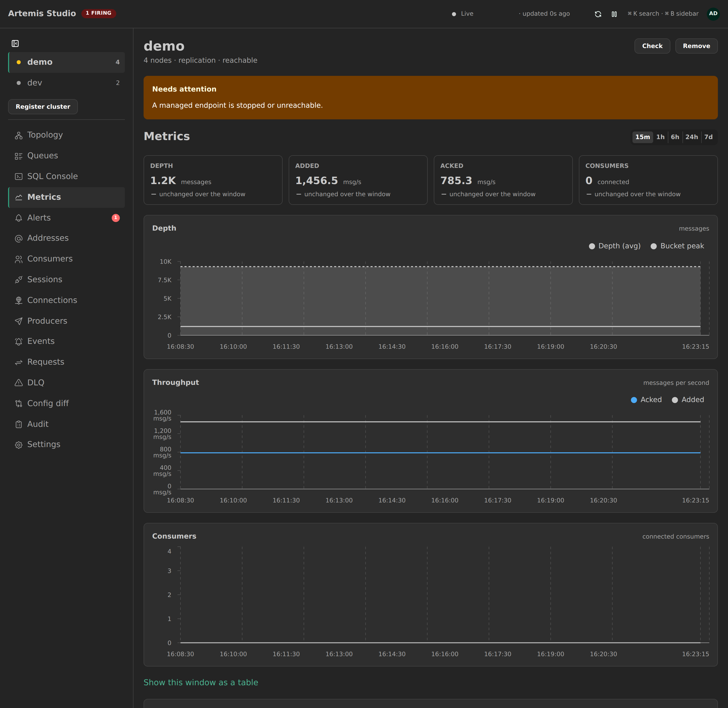
Task: Pause live updates with the pause icon
Action: click(614, 14)
